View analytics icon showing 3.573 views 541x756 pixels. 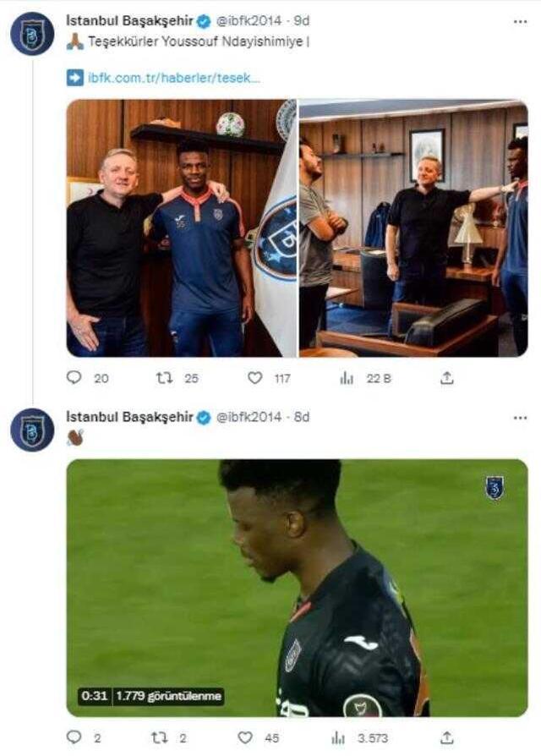point(338,737)
